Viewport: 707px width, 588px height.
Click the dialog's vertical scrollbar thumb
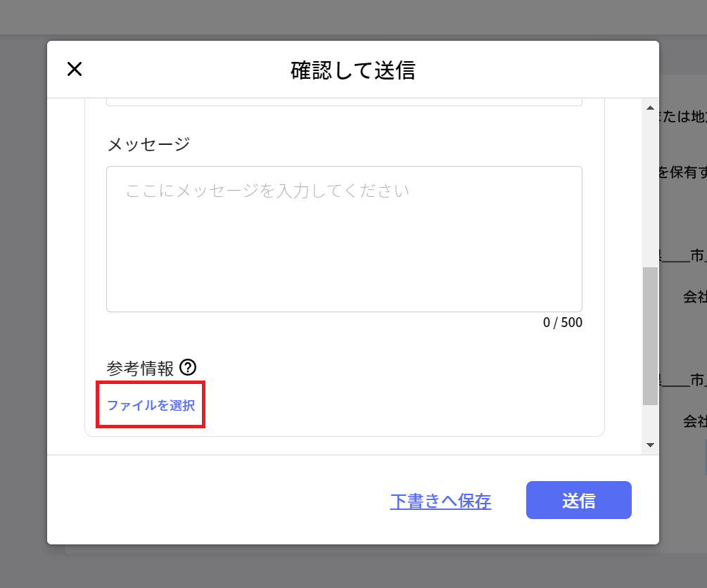(x=650, y=336)
